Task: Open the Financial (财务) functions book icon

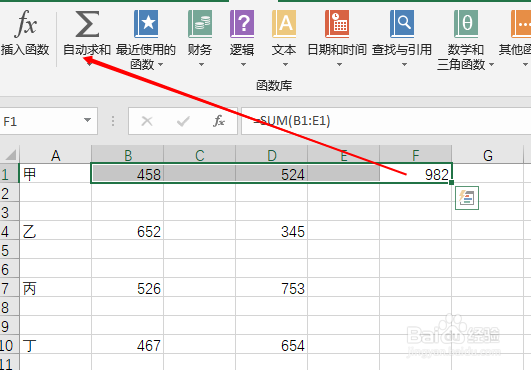Action: [x=200, y=24]
